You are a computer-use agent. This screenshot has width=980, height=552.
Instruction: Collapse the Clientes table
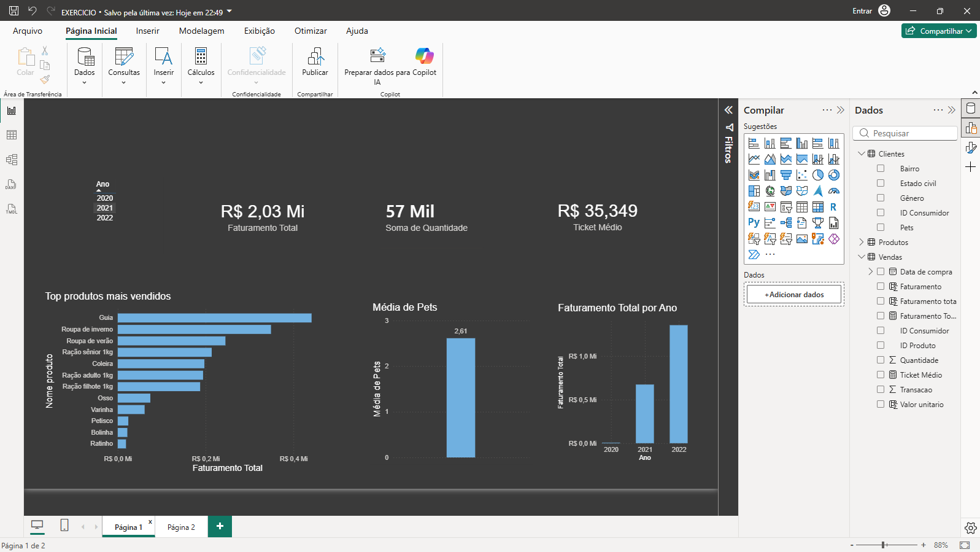coord(862,154)
